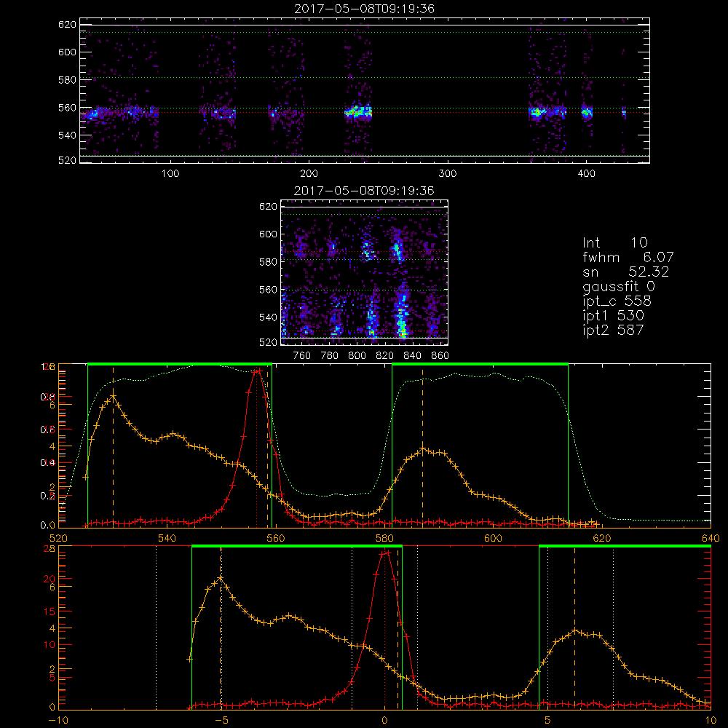
Task: Click the 'ipt_c 558' readout
Action: click(617, 301)
